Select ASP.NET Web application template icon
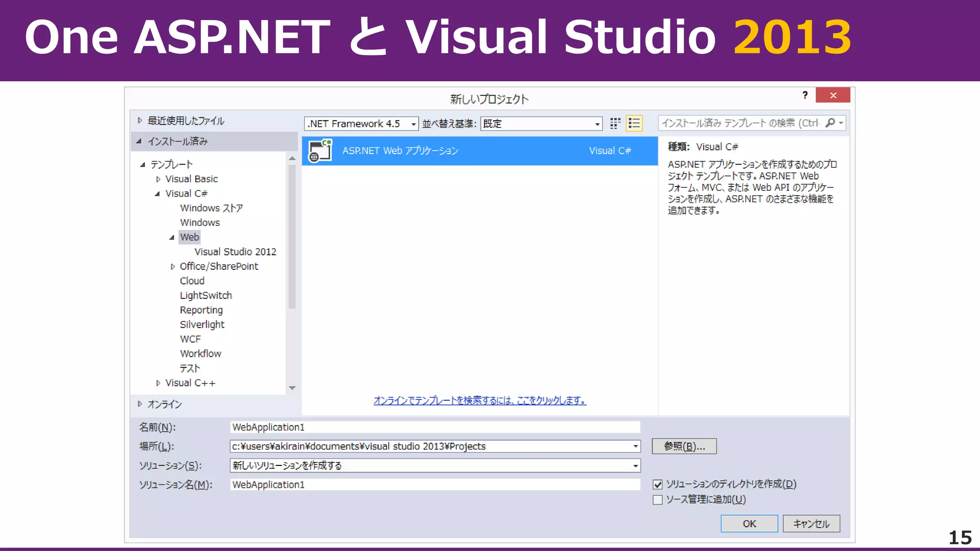 [320, 151]
